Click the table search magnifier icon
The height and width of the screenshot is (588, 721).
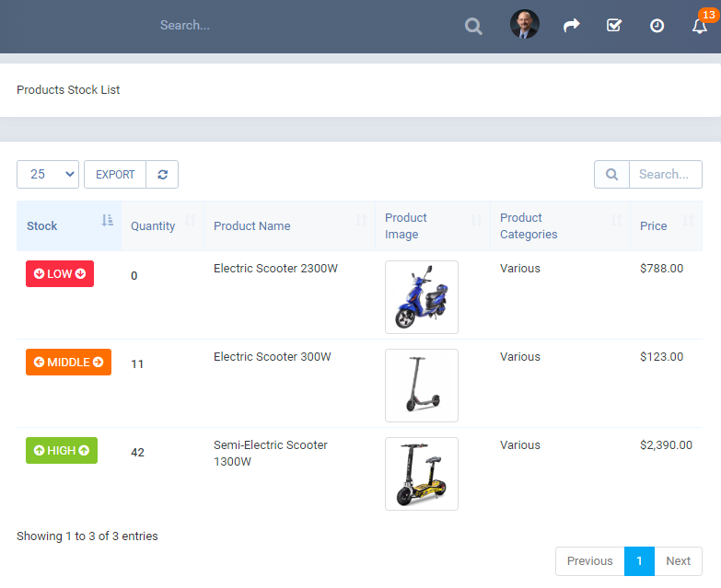611,175
